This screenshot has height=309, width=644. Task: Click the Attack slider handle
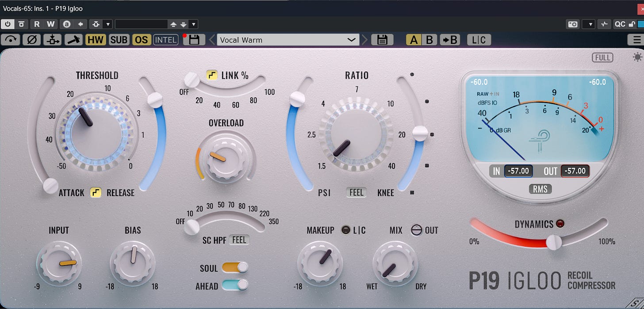click(x=51, y=186)
